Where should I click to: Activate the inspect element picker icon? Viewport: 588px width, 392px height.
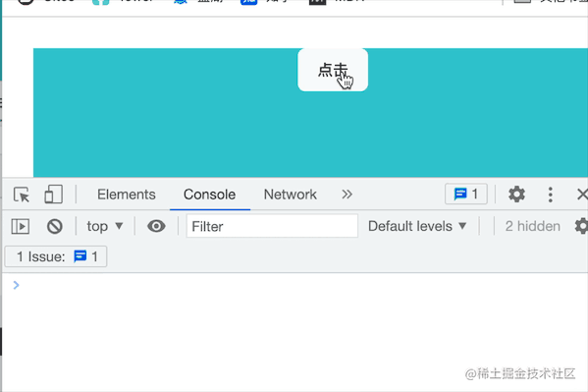(x=21, y=195)
